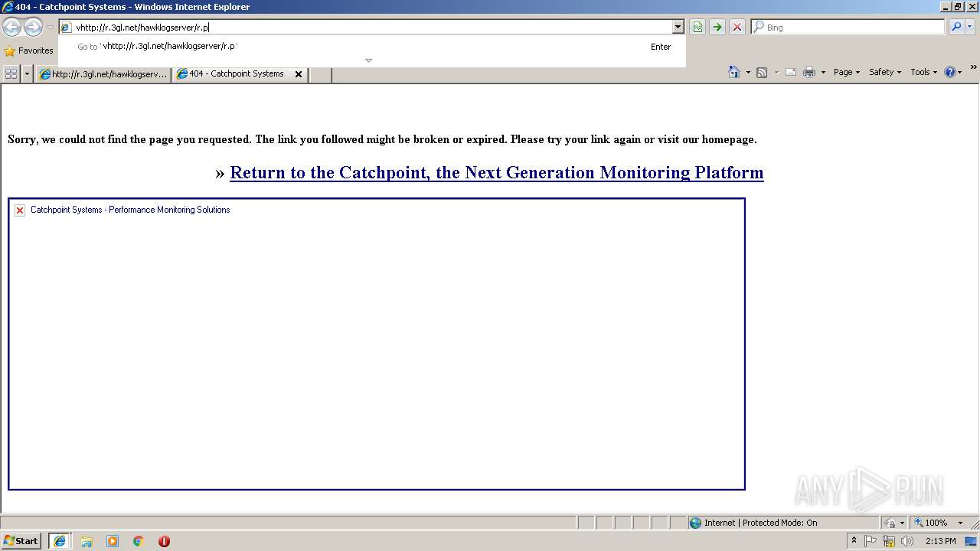Image resolution: width=980 pixels, height=551 pixels.
Task: Click the Print printer icon
Action: coord(809,72)
